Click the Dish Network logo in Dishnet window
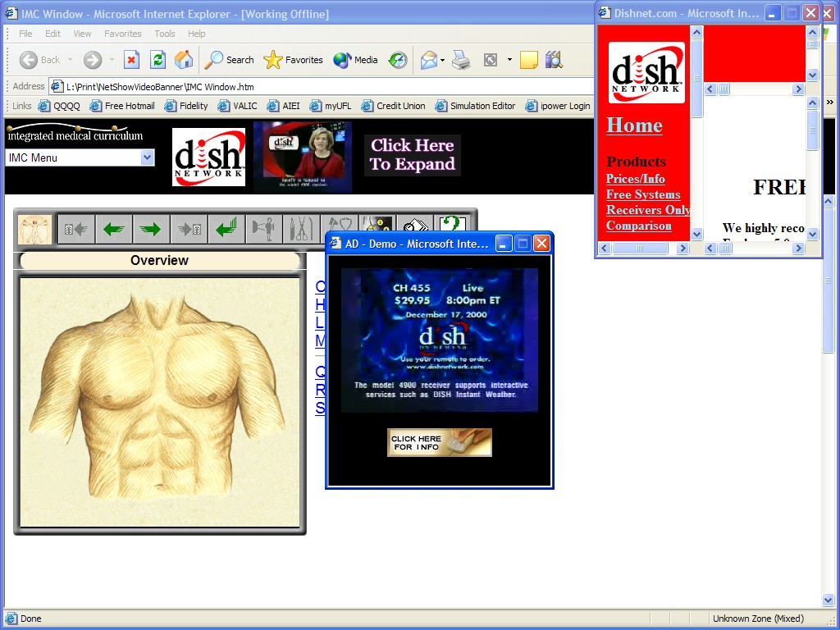 point(646,73)
